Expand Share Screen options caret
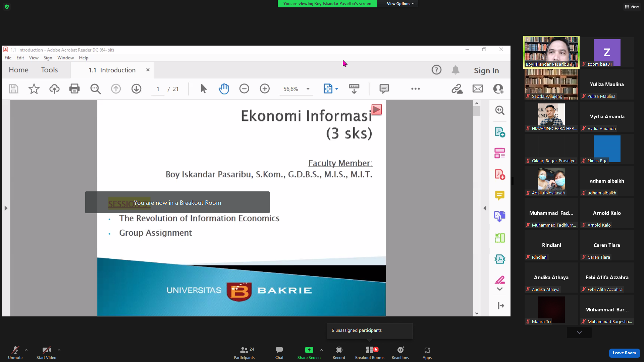 [322, 350]
